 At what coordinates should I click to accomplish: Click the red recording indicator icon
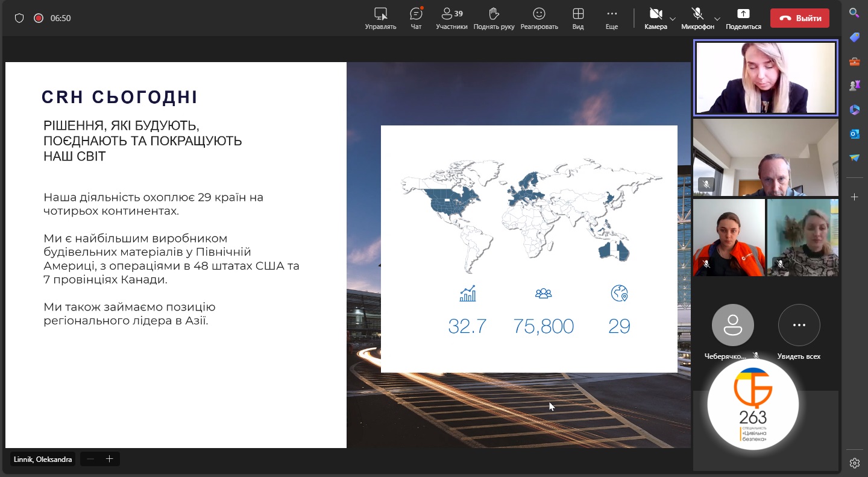[x=39, y=18]
